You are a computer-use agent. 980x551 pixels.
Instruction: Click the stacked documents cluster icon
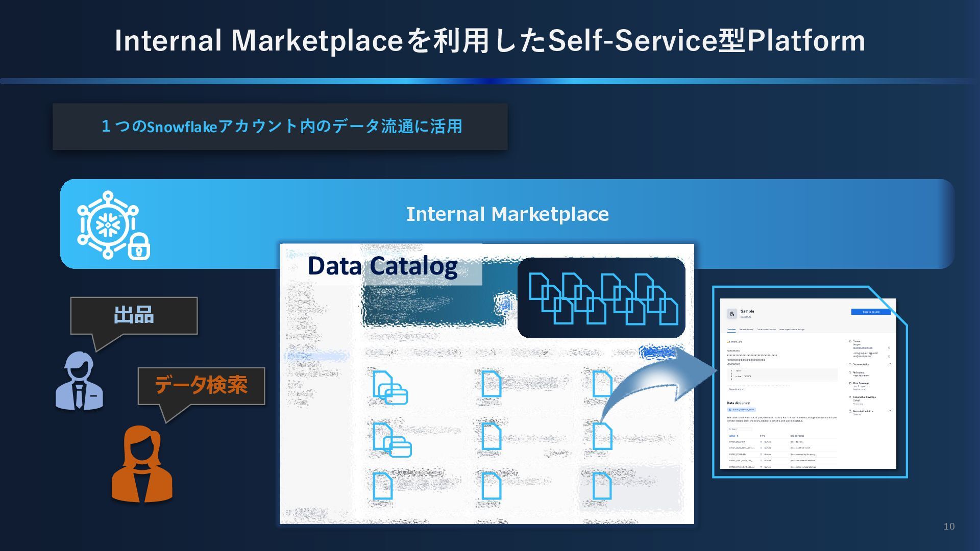(601, 298)
